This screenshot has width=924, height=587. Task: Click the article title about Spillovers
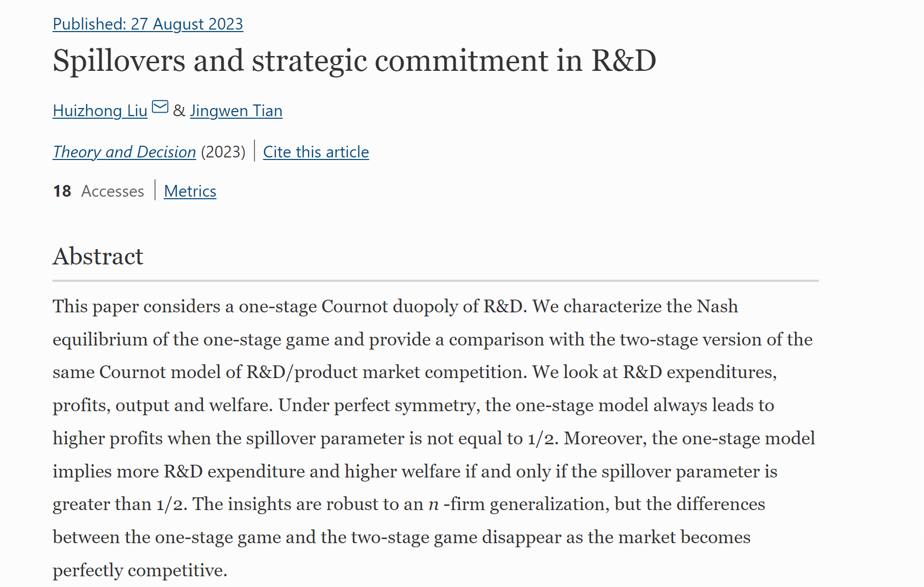[354, 61]
